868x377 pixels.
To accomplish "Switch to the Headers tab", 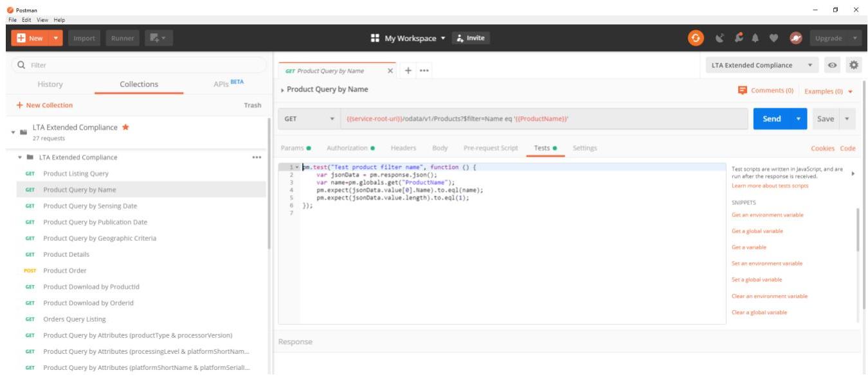I will 403,148.
